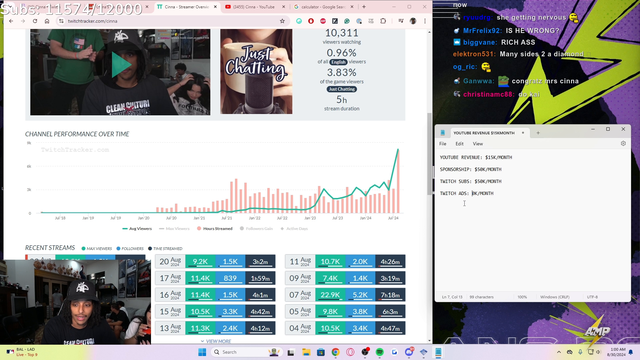Open File Explorer from the taskbar
Screen dimensions: 640x360
(x=306, y=352)
